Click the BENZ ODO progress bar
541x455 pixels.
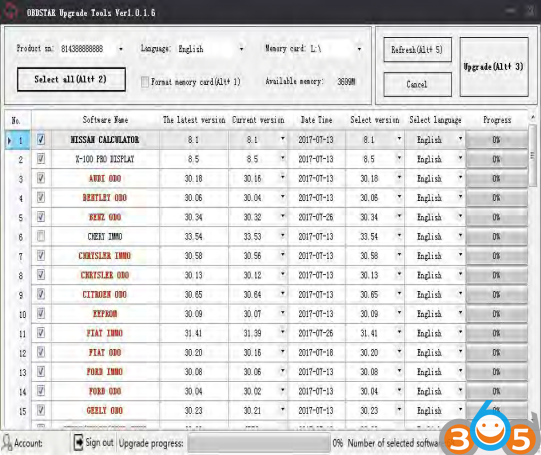pos(496,217)
